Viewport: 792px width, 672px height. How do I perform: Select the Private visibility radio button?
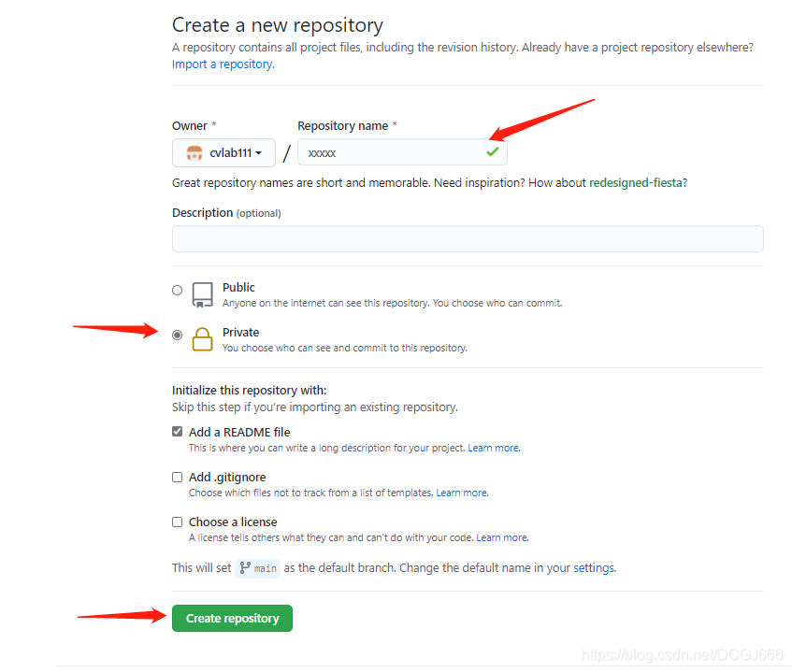178,336
